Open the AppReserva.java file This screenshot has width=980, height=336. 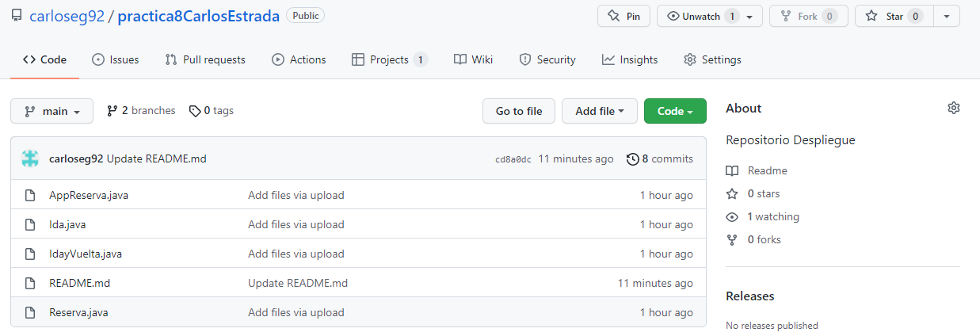89,195
